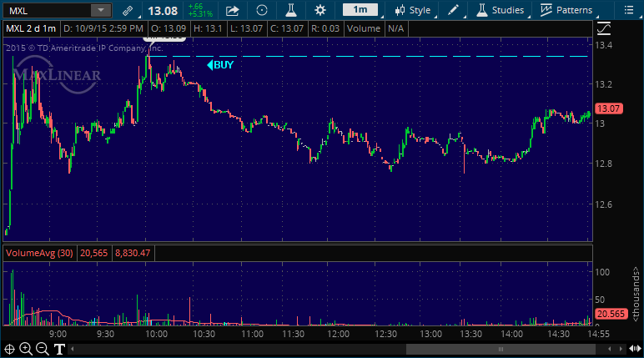This screenshot has height=358, width=644.
Task: Select the 1m timeframe button
Action: tap(360, 10)
